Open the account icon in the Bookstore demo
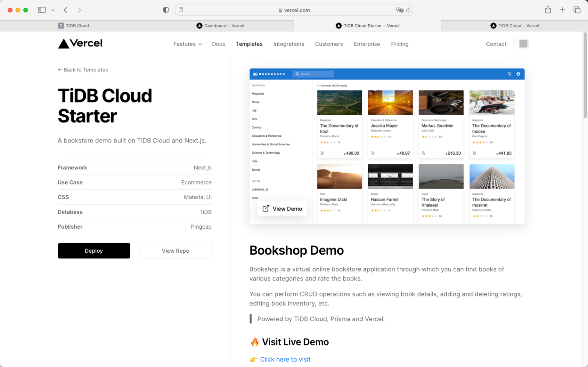This screenshot has width=588, height=367. click(x=518, y=74)
